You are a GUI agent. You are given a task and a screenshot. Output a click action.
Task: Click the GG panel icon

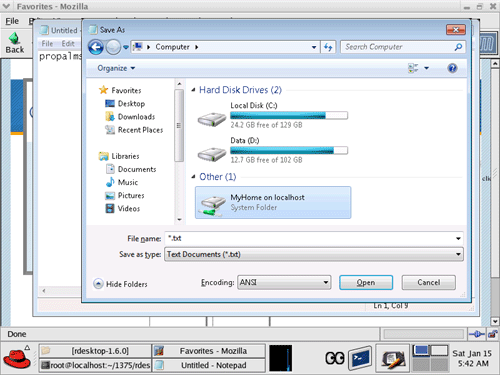(335, 358)
